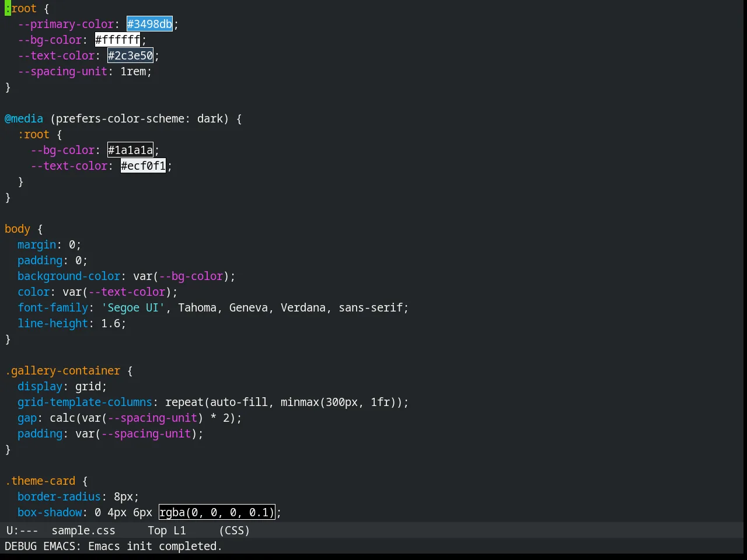Image resolution: width=747 pixels, height=560 pixels.
Task: Click the gap property
Action: click(x=27, y=418)
